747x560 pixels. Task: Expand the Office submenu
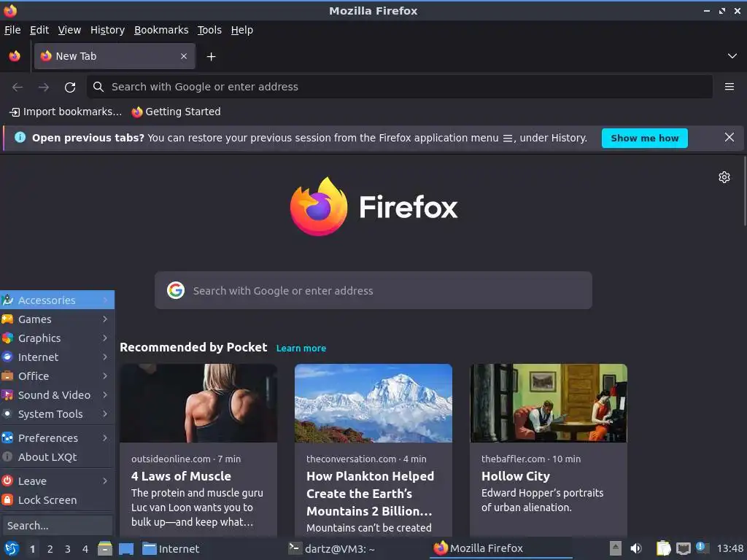[57, 376]
